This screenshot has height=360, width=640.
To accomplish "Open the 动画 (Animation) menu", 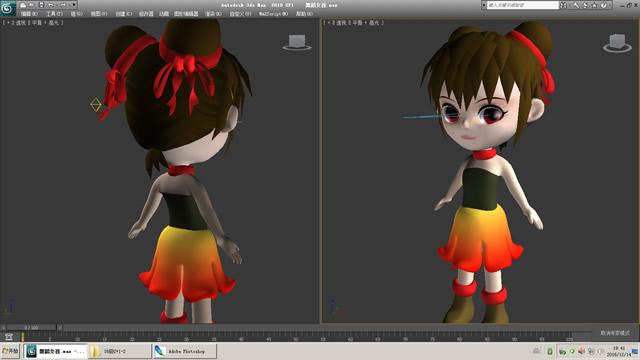I will pos(164,14).
